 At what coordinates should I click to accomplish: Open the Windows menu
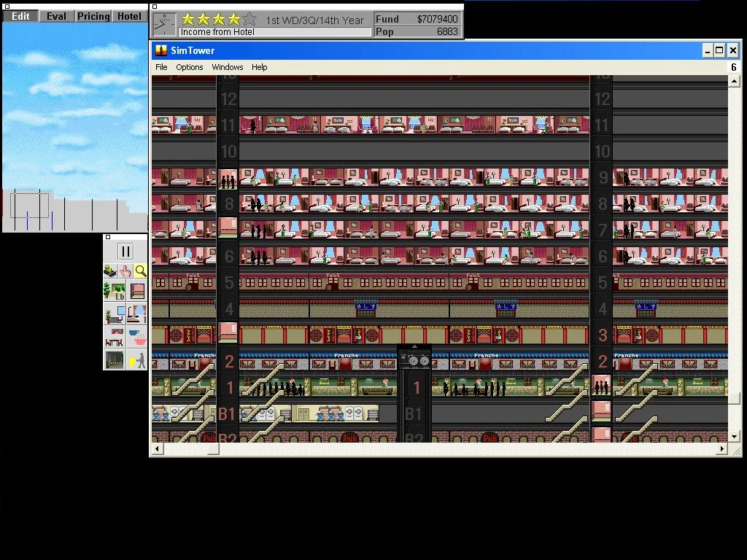[228, 67]
